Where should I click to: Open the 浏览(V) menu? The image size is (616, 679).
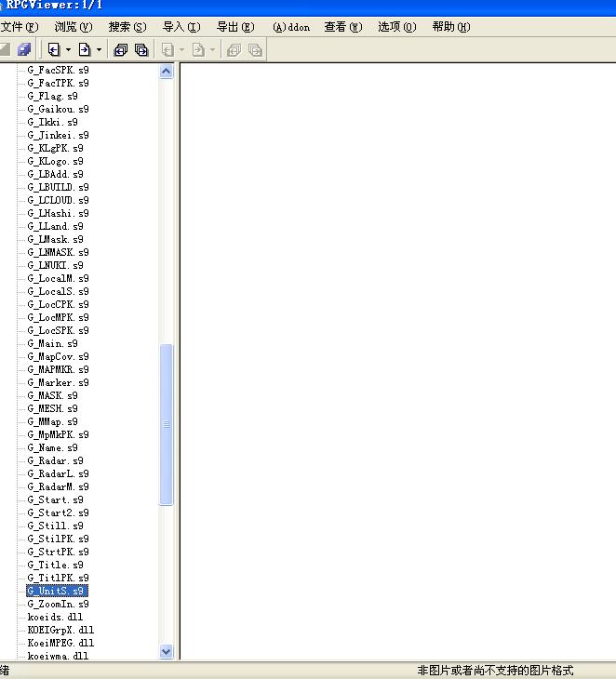74,27
